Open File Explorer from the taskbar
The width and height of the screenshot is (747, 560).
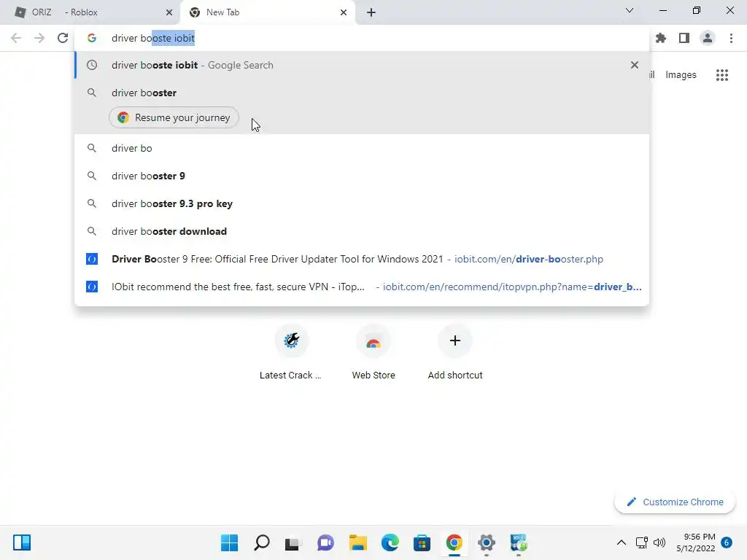coord(357,542)
